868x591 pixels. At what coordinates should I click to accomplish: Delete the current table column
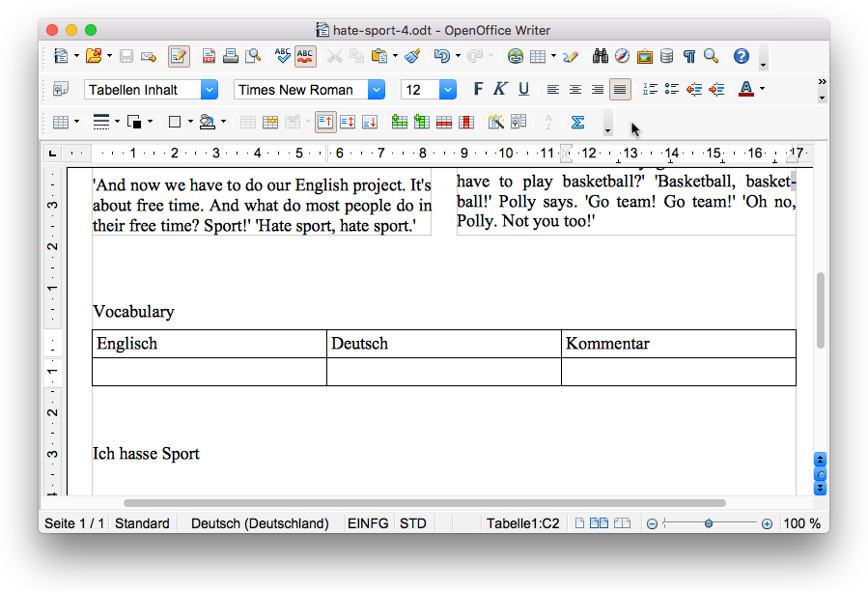[x=466, y=122]
